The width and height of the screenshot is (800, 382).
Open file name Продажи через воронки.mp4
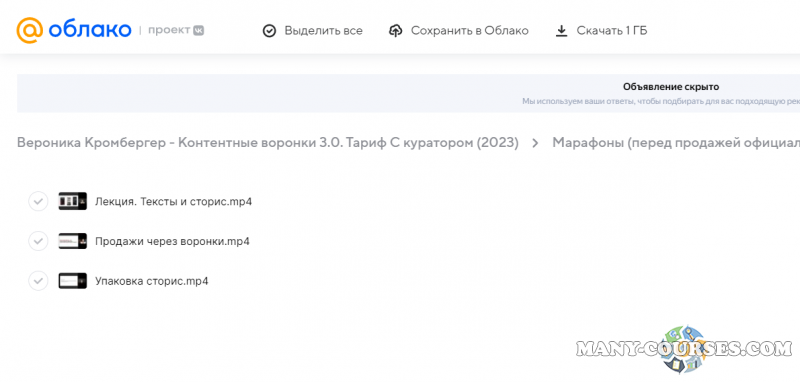pos(172,241)
